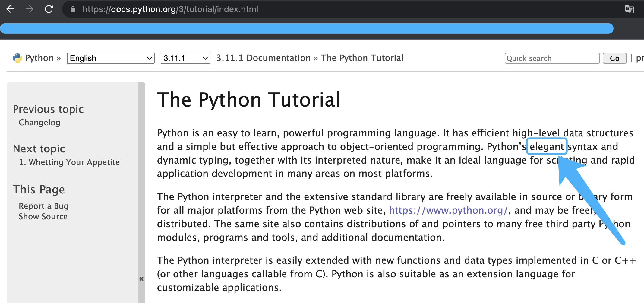Open the 3.11.1 version dropdown
The image size is (644, 303).
tap(185, 58)
